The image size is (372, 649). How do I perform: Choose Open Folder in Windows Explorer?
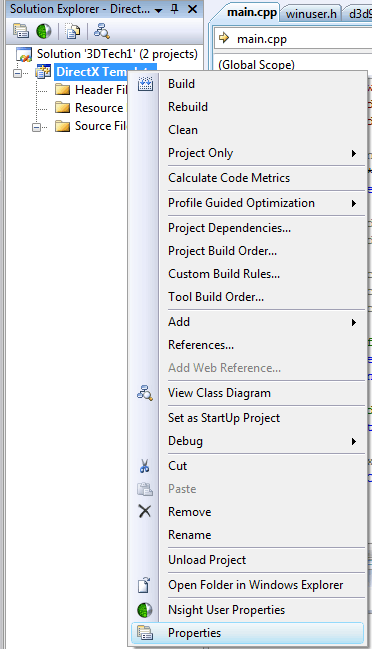coord(255,585)
